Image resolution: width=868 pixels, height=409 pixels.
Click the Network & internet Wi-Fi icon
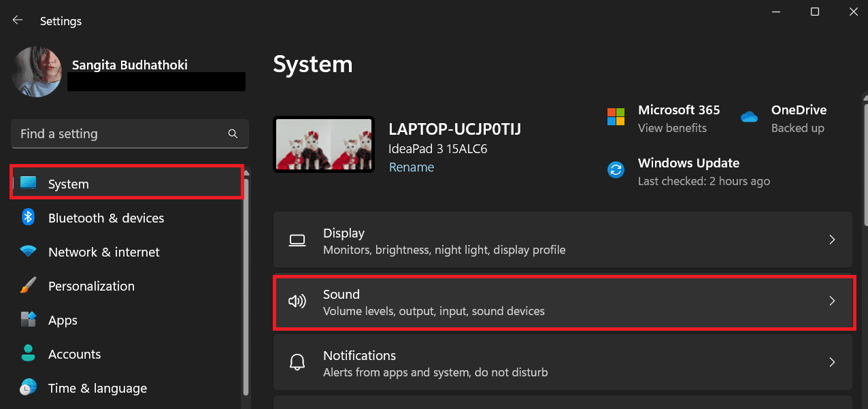click(28, 252)
